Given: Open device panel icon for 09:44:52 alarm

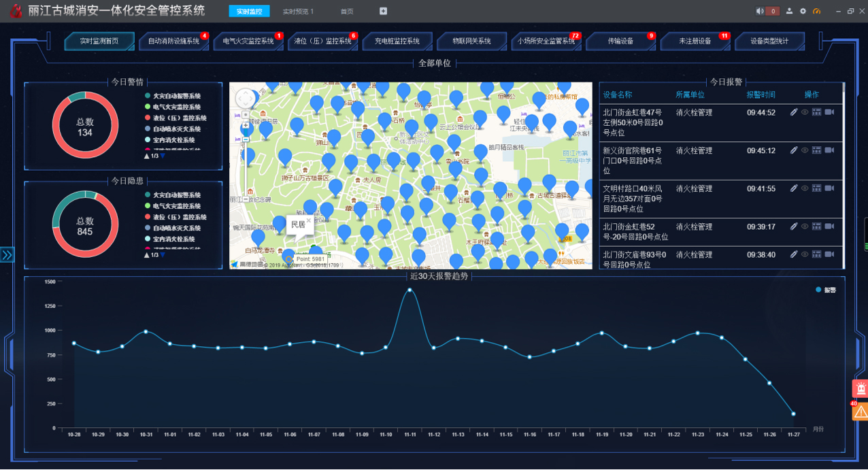Looking at the screenshot, I should (817, 112).
